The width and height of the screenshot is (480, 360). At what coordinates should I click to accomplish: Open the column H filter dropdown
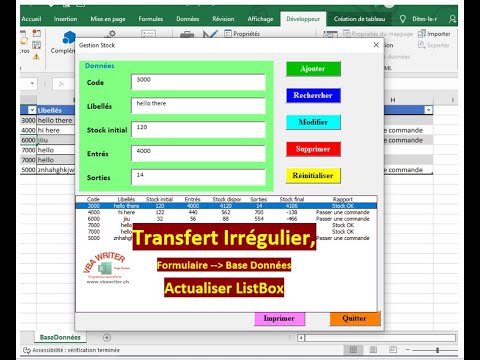point(428,110)
